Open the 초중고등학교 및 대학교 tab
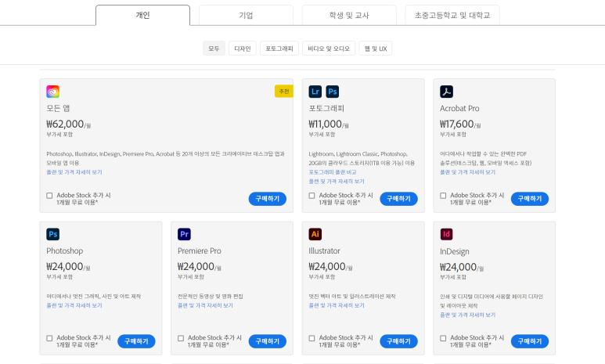This screenshot has height=364, width=605. (x=452, y=16)
